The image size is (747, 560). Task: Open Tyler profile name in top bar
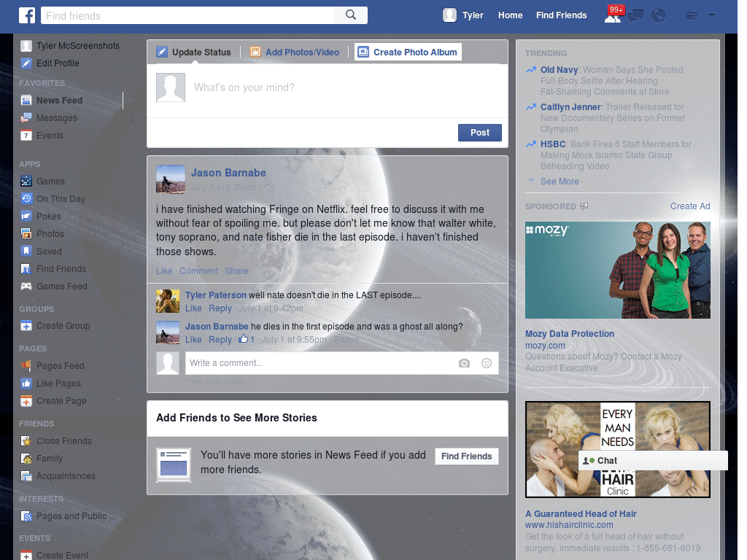point(473,15)
